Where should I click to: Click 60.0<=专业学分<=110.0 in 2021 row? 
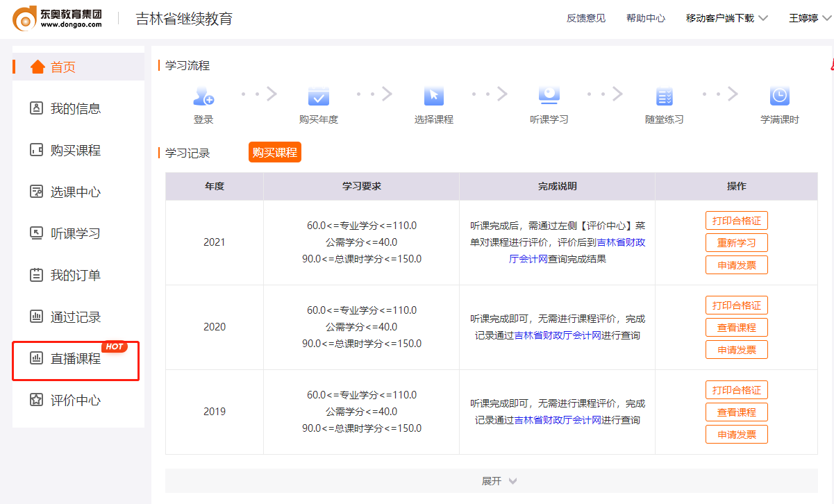tap(362, 226)
